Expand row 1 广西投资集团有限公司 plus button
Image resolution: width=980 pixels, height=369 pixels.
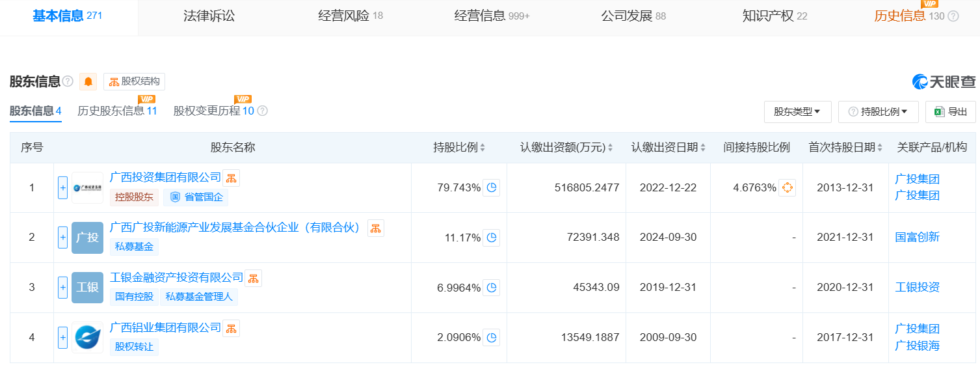[62, 187]
